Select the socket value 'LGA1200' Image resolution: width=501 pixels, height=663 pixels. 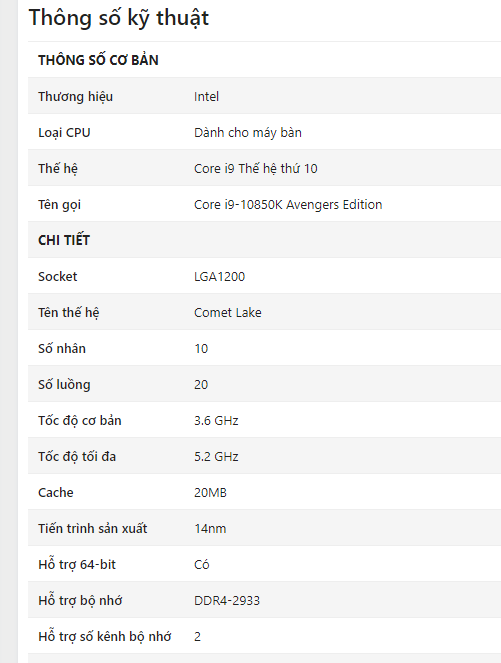pyautogui.click(x=219, y=277)
